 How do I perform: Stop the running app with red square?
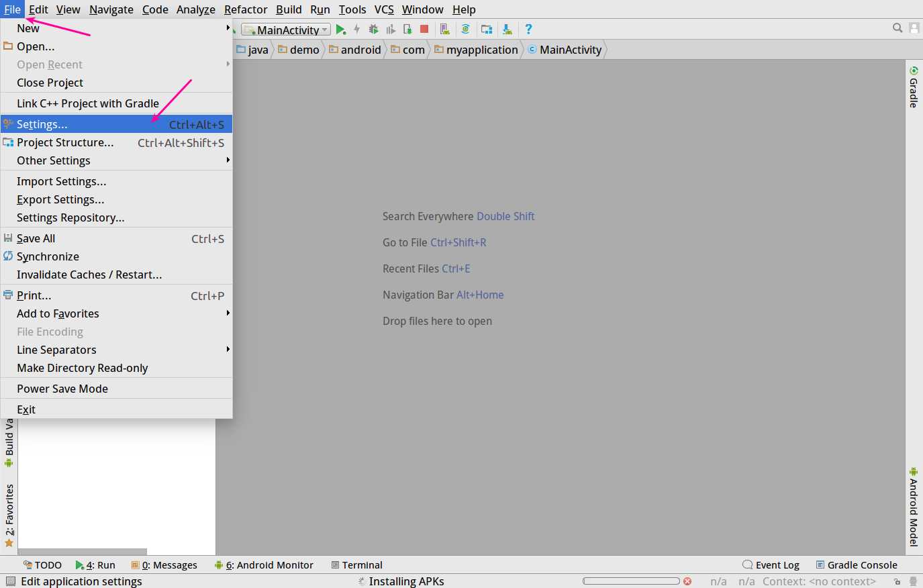[x=424, y=29]
